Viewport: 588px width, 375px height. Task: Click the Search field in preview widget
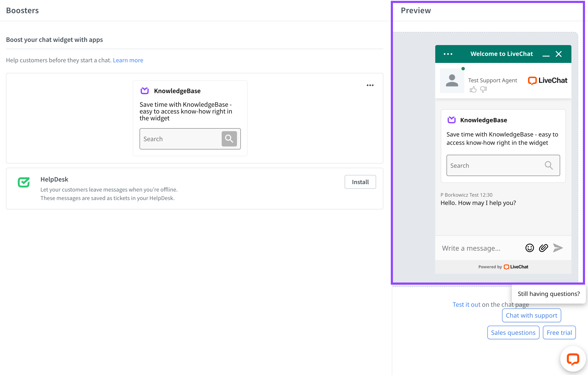click(503, 165)
